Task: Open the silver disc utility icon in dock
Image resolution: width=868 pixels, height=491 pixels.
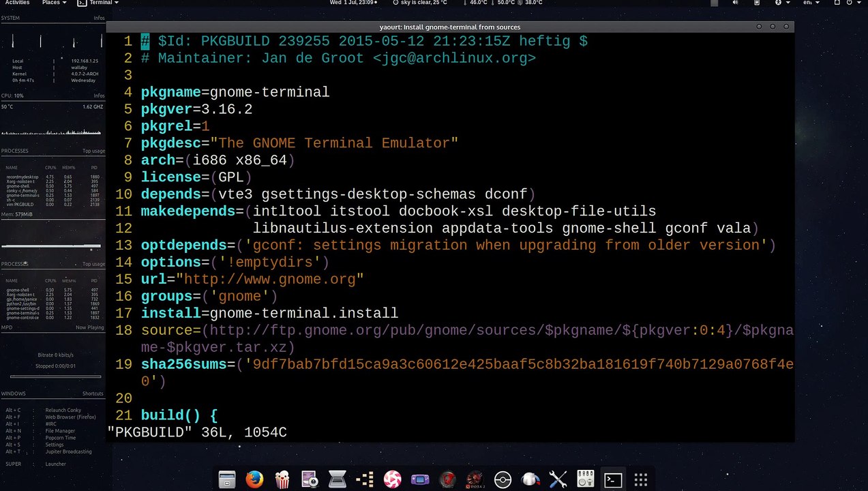Action: (530, 479)
